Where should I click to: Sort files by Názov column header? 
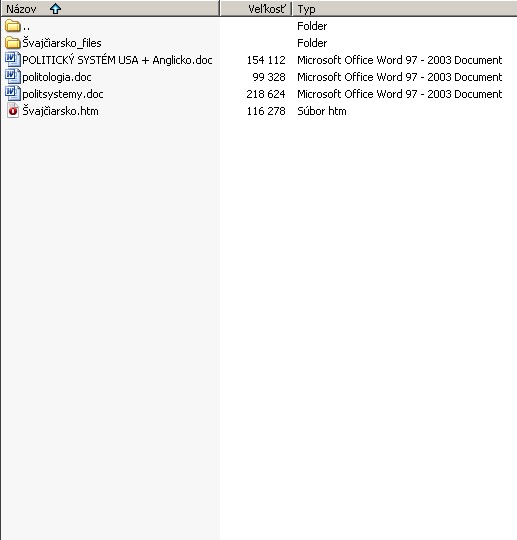[x=110, y=9]
